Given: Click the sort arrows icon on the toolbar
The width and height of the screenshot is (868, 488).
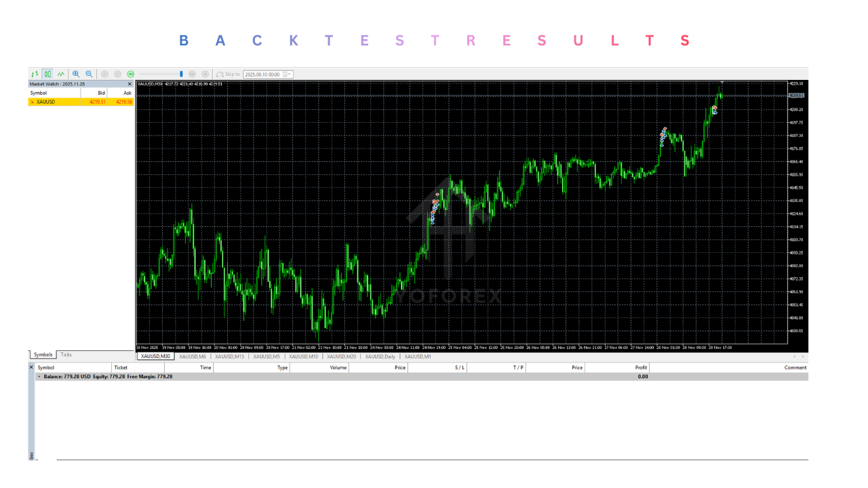Looking at the screenshot, I should click(x=35, y=74).
